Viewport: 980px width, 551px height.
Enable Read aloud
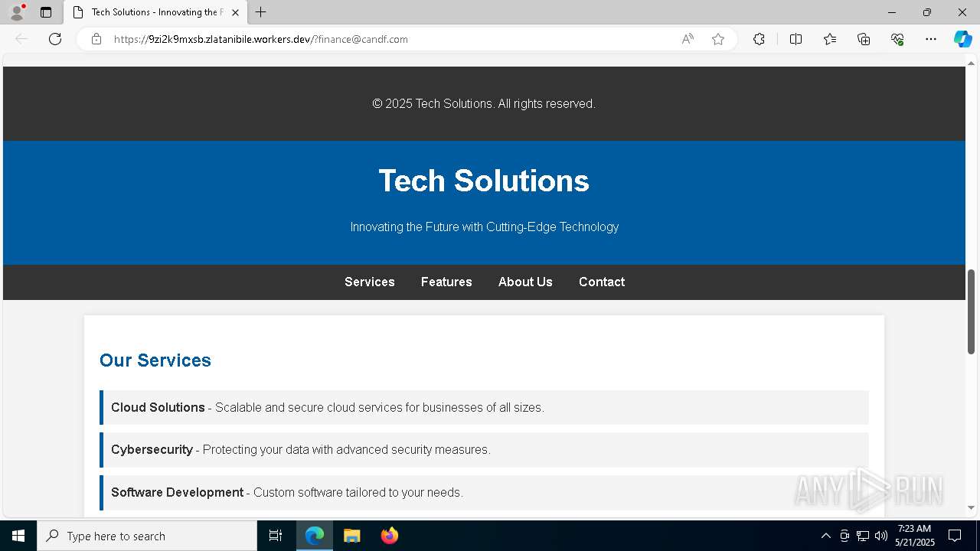pos(688,39)
